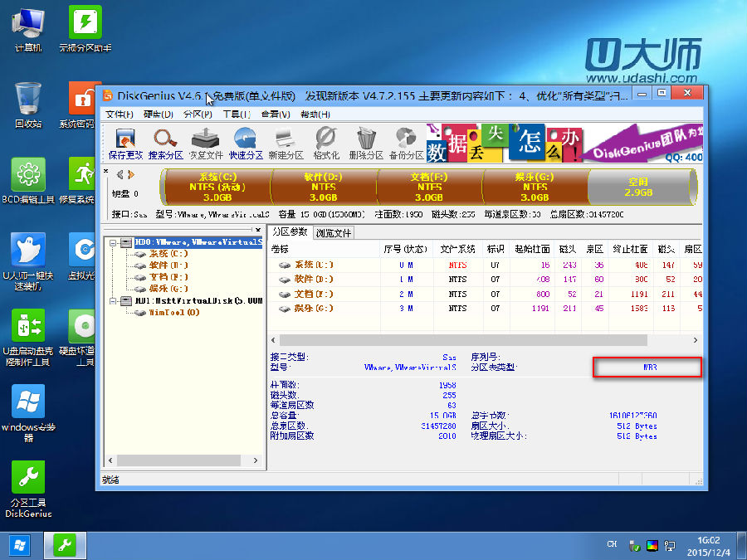The image size is (747, 560).
Task: Open 计算机 desktop icon
Action: pyautogui.click(x=28, y=30)
